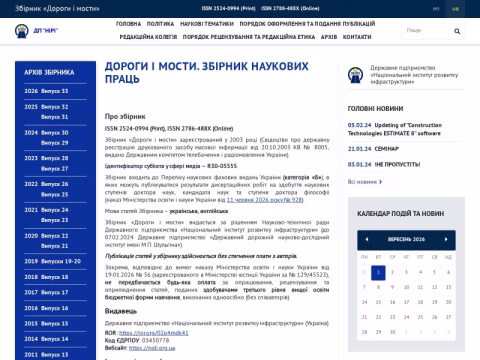Switch language to Ukrainian (ua)

(455, 9)
